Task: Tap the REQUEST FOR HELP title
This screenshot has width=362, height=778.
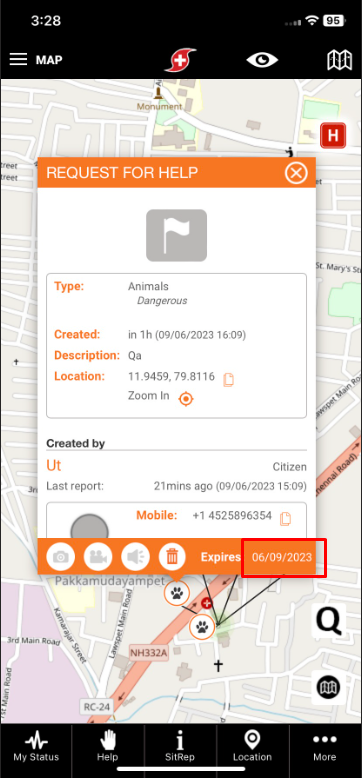Action: click(122, 173)
